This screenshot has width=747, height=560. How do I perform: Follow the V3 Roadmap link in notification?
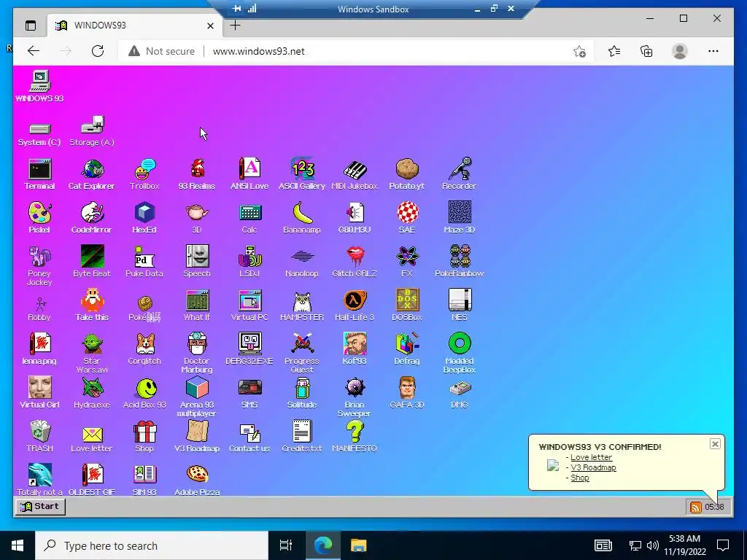click(593, 467)
